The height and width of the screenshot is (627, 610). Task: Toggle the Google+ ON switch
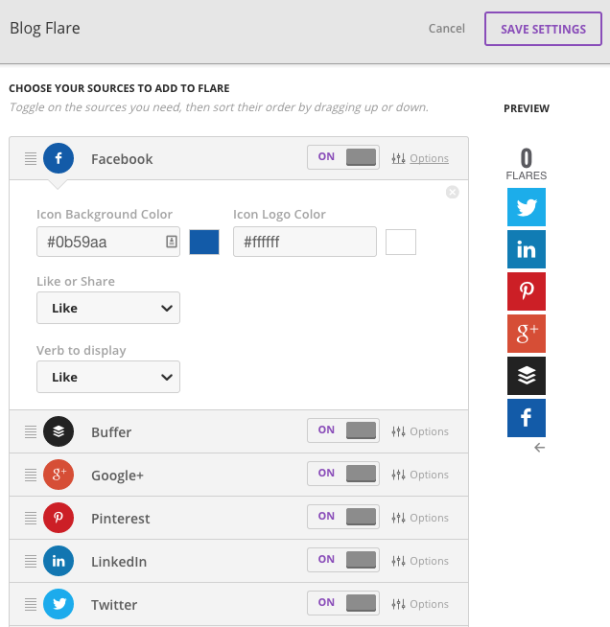click(343, 473)
